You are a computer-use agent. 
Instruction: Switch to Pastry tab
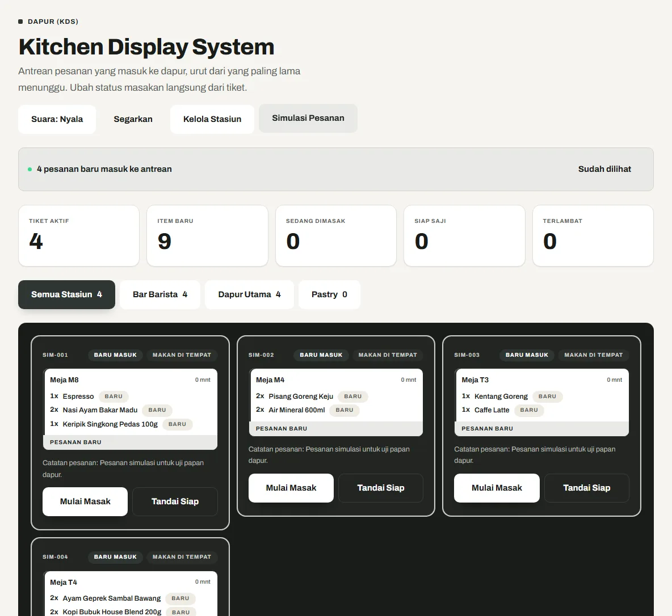[x=329, y=294]
